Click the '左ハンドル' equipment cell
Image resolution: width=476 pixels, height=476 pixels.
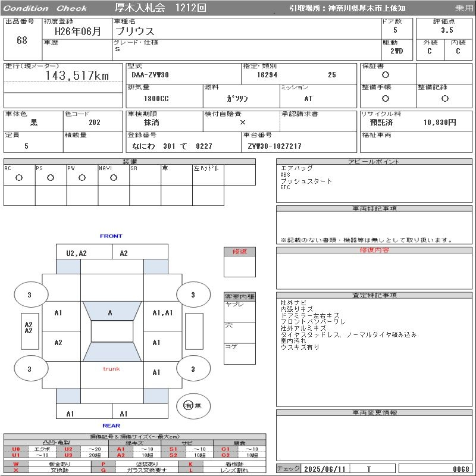click(208, 175)
